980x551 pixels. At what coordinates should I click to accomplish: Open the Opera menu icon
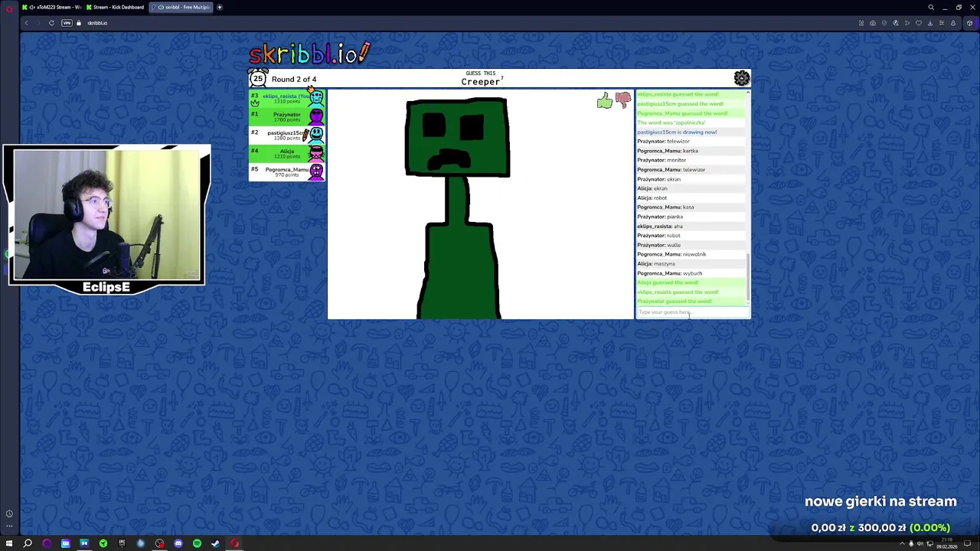[9, 8]
